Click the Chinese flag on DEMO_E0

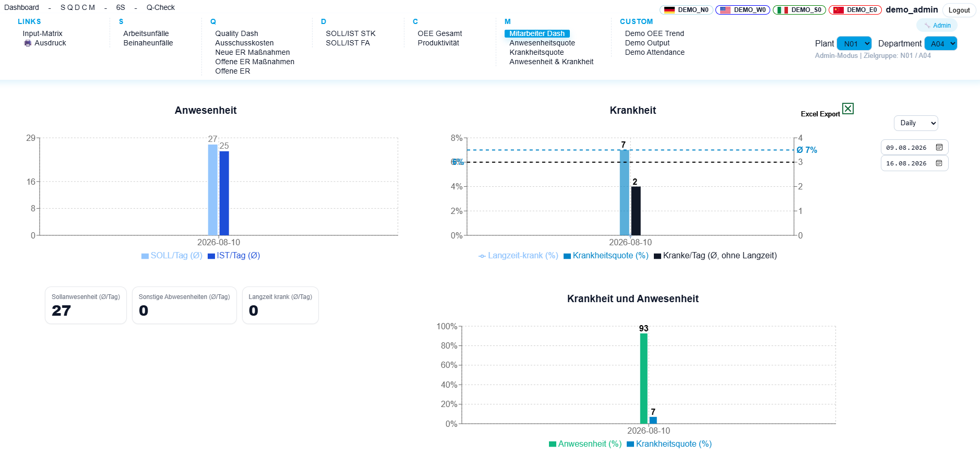pyautogui.click(x=839, y=10)
